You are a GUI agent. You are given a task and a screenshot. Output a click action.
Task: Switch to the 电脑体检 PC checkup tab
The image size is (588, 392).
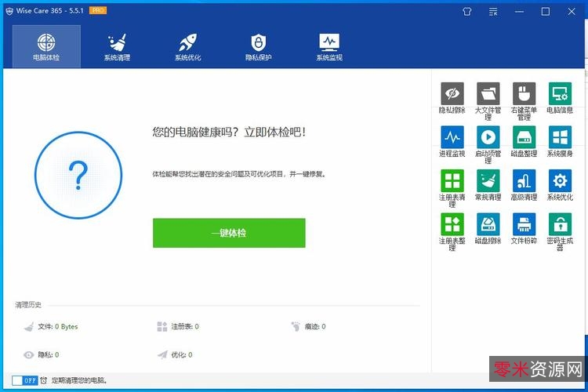coord(46,46)
